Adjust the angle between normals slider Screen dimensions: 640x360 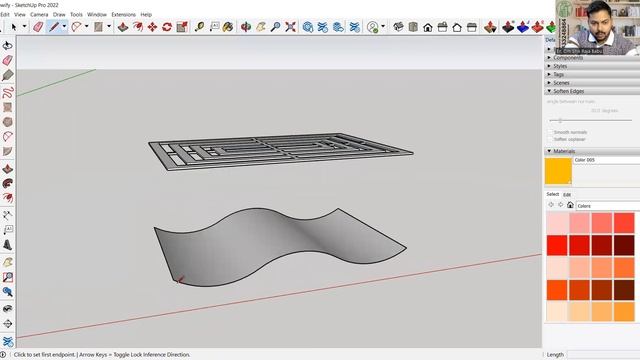560,120
